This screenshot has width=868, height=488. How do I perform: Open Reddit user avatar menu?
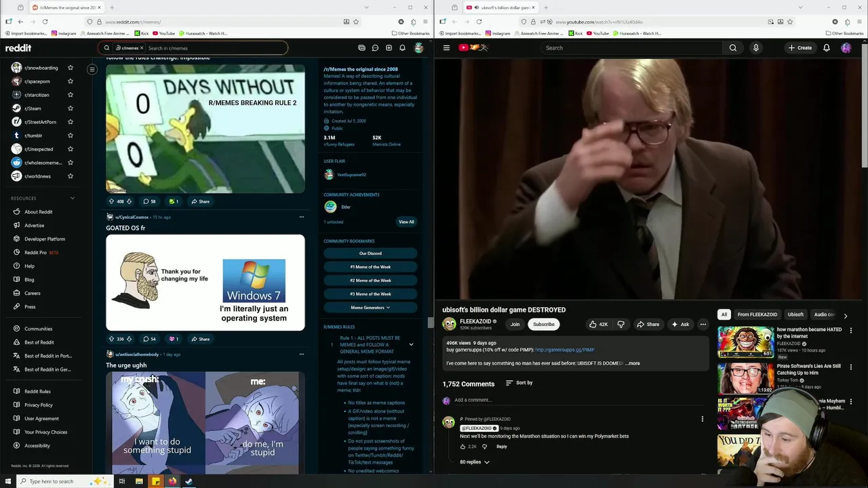click(419, 48)
